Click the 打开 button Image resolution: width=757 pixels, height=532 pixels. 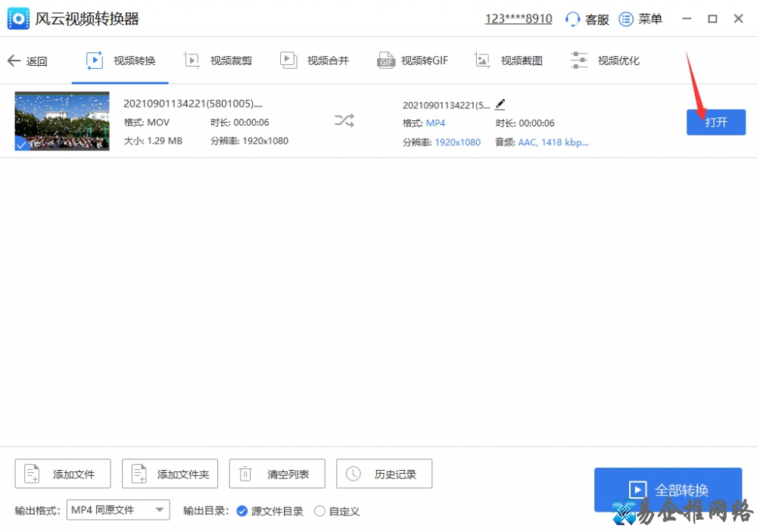[x=715, y=121]
